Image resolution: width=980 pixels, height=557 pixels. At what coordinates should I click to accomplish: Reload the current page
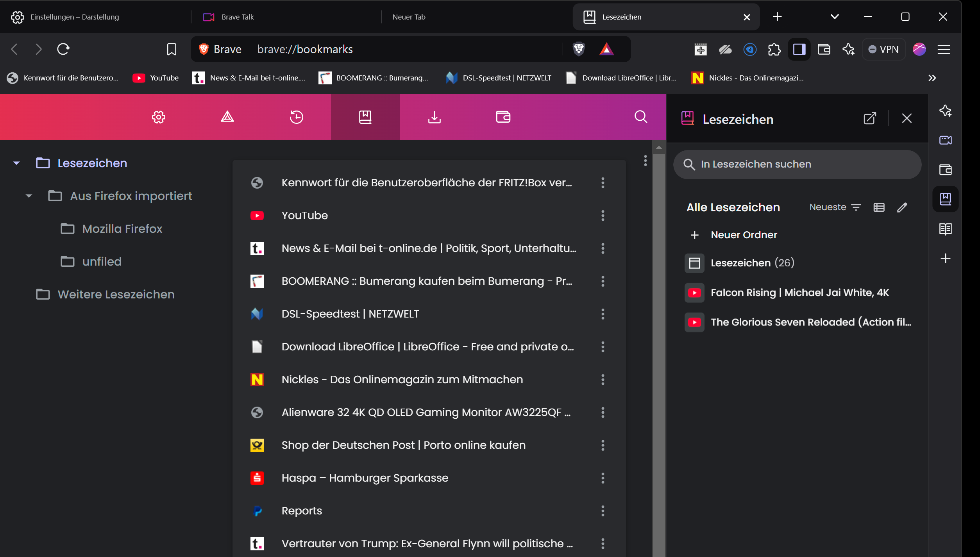pos(63,49)
